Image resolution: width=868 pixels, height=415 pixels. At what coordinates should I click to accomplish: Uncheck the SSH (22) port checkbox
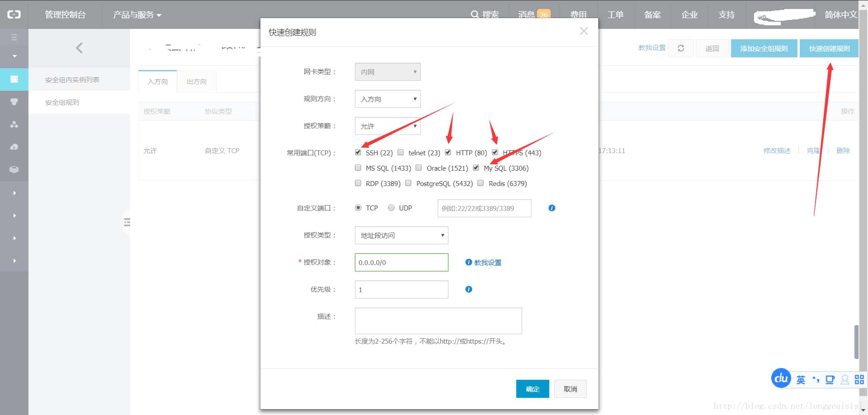[358, 152]
